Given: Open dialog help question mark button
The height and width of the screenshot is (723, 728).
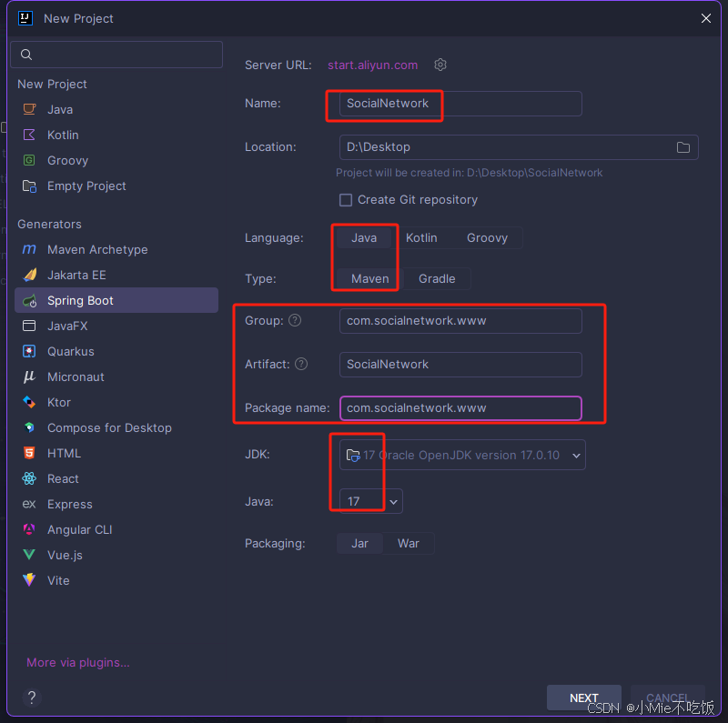Looking at the screenshot, I should coord(32,697).
